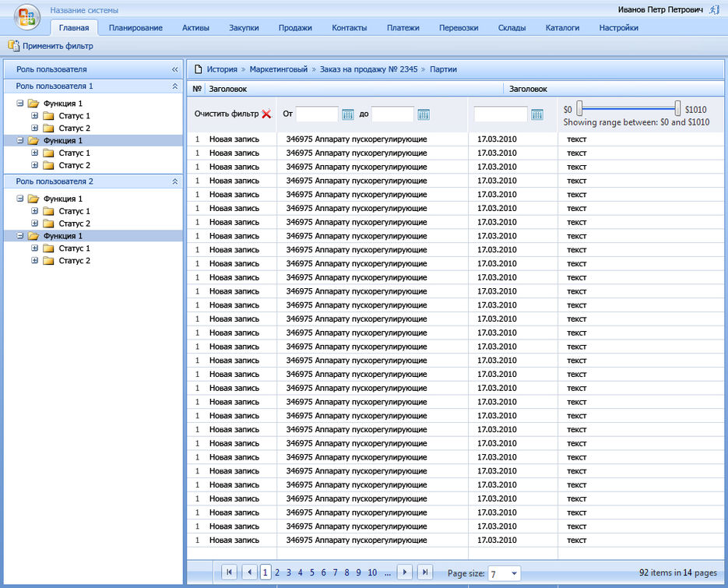Open the Page size dropdown
The image size is (728, 588).
514,574
